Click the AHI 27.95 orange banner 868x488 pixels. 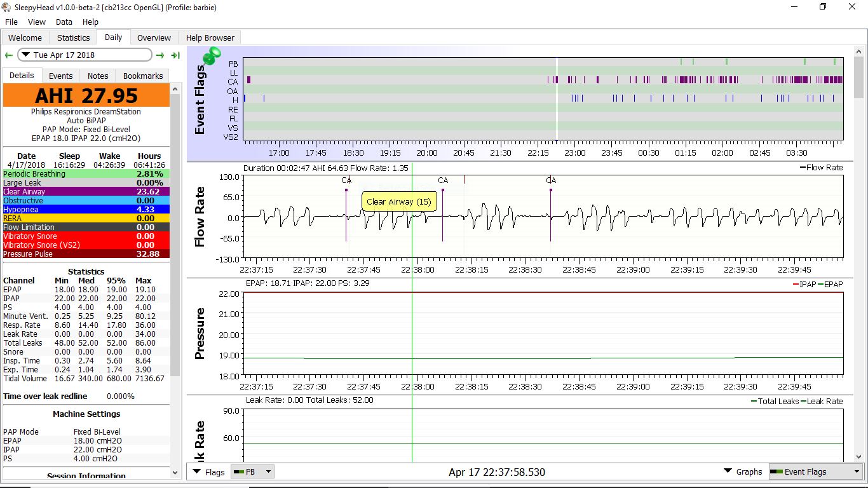coord(86,95)
